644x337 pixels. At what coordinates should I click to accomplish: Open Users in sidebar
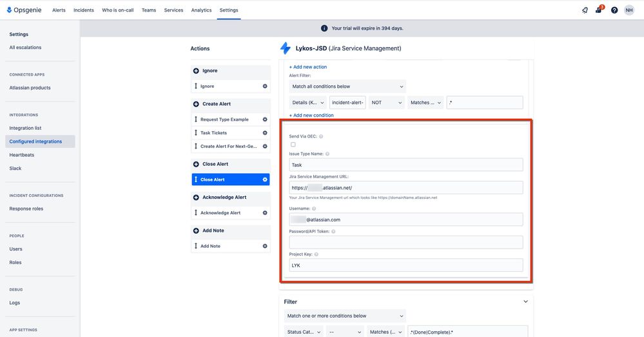(x=15, y=249)
